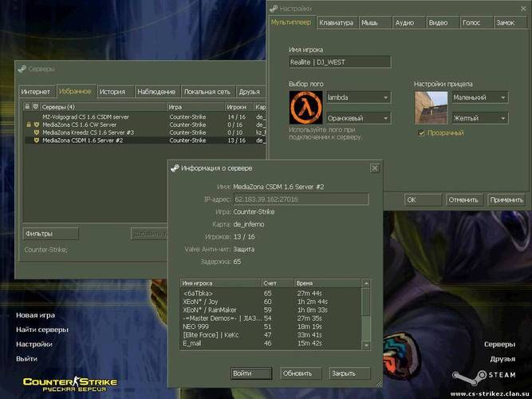Screen dimensions: 532x399
Task: Click the crosshair preview image
Action: 430,107
